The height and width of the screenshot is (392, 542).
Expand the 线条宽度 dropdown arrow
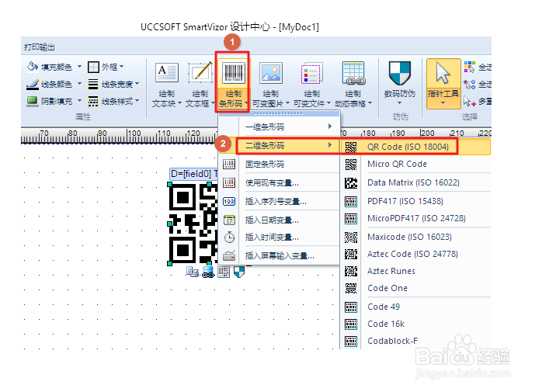pos(137,84)
